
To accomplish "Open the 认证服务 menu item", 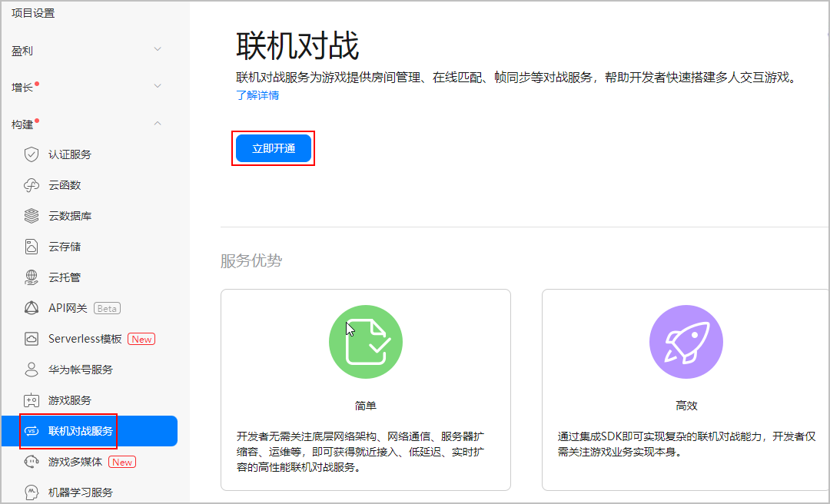I will point(70,154).
